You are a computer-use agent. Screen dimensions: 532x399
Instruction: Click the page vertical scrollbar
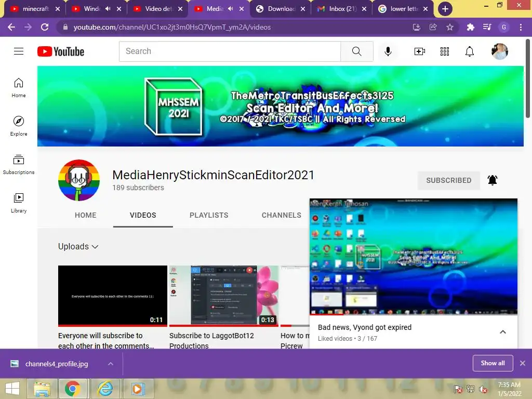click(x=528, y=78)
